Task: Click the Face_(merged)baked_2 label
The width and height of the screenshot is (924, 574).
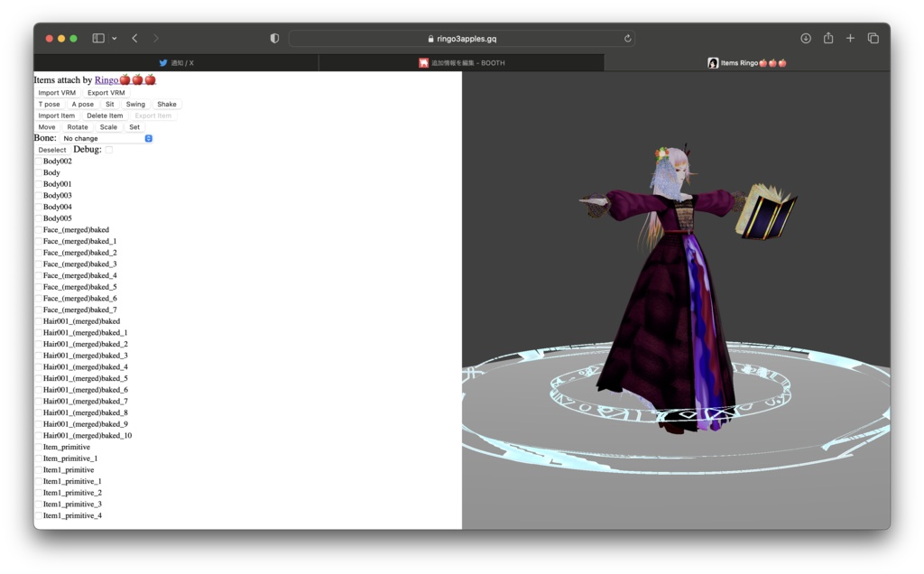Action: point(79,253)
